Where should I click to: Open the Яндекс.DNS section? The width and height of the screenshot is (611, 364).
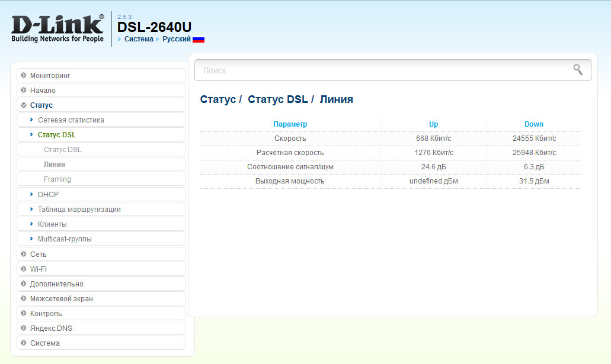tap(51, 328)
